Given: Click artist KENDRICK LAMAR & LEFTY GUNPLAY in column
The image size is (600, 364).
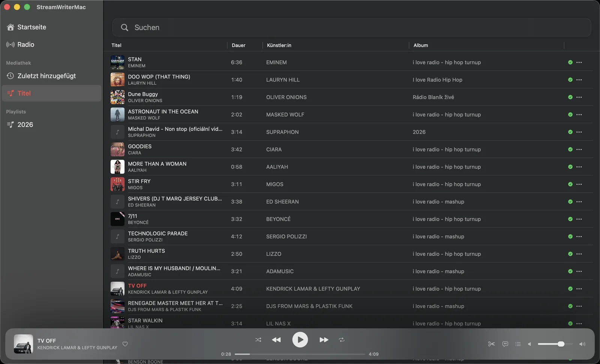Looking at the screenshot, I should [313, 289].
